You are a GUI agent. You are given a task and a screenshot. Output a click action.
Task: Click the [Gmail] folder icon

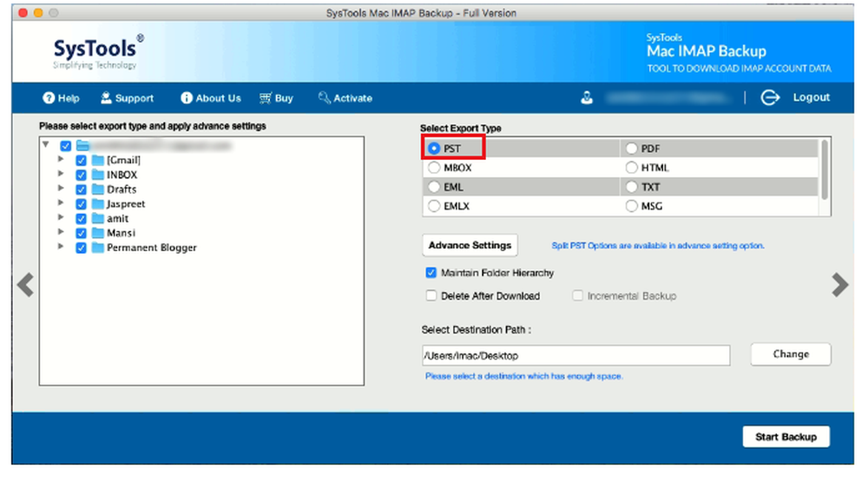click(x=98, y=160)
